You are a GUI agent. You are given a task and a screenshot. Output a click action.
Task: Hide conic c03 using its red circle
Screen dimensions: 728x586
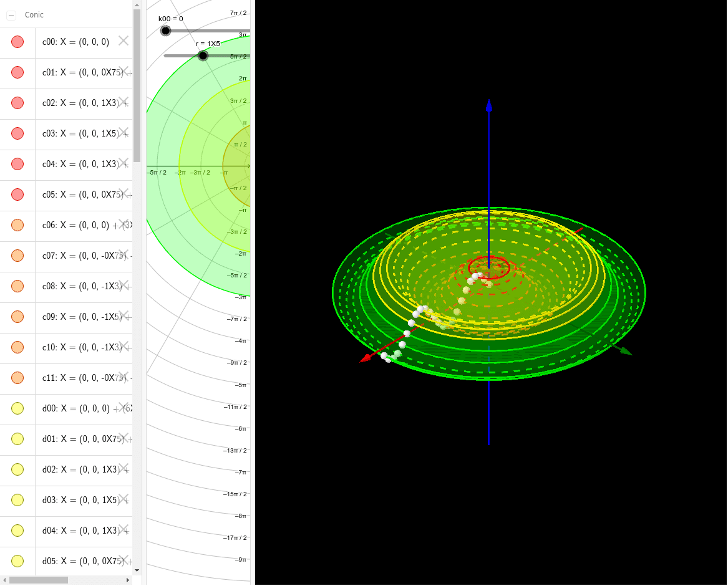pyautogui.click(x=17, y=133)
